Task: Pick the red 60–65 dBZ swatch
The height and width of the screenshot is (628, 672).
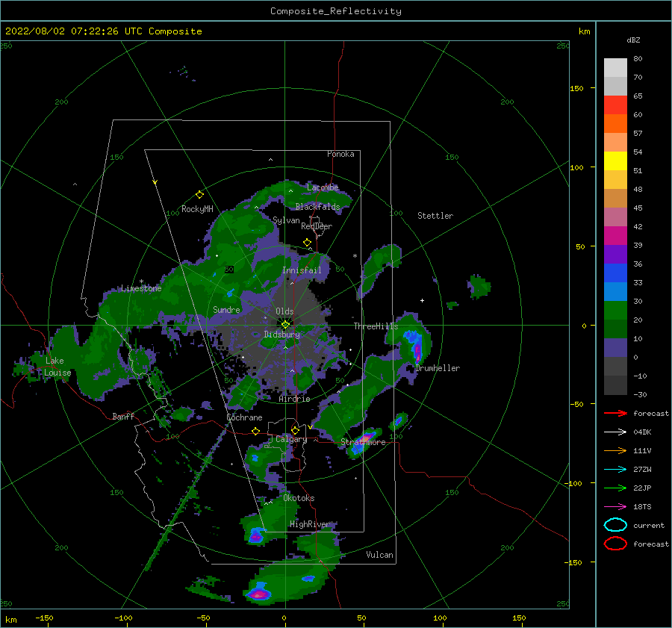Action: [x=615, y=105]
